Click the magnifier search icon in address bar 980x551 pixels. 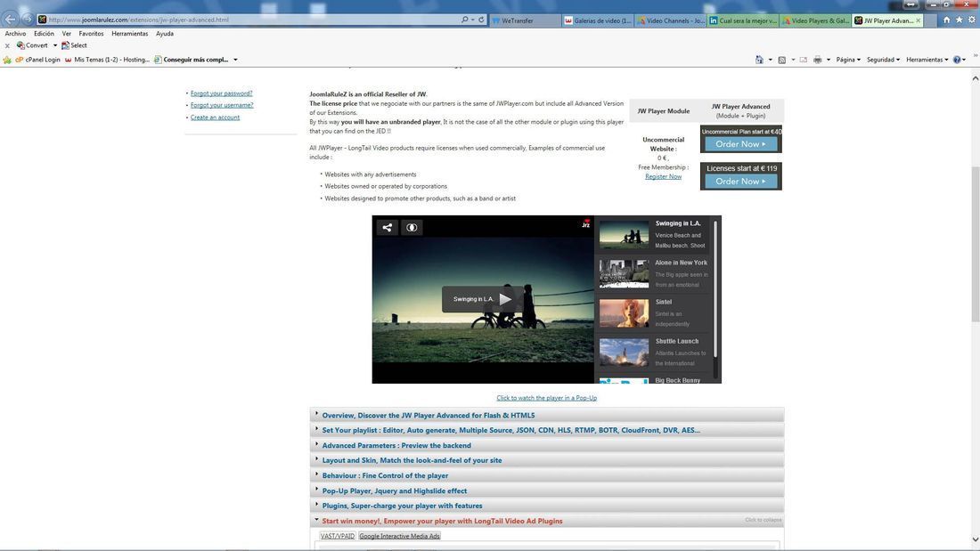[x=464, y=20]
